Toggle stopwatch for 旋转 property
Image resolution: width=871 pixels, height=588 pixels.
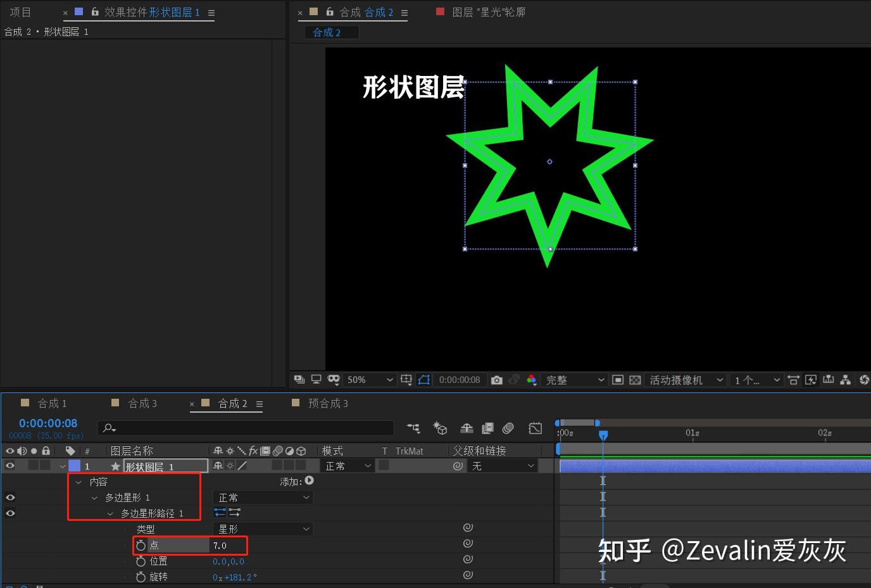[141, 577]
